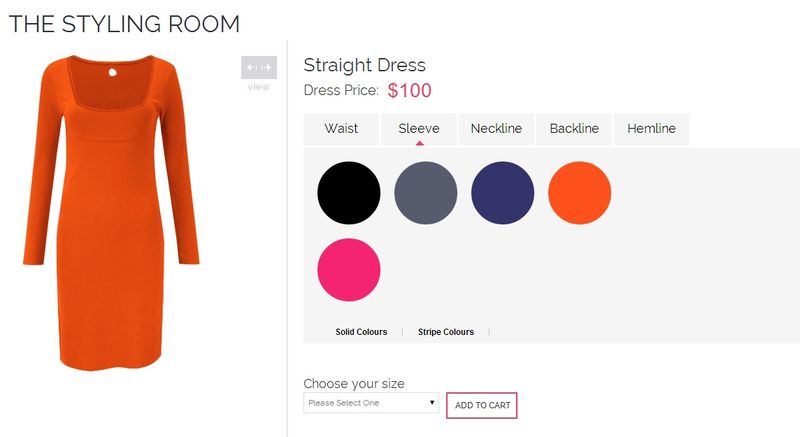800x437 pixels.
Task: Open the Choose your size dropdown
Action: 371,403
